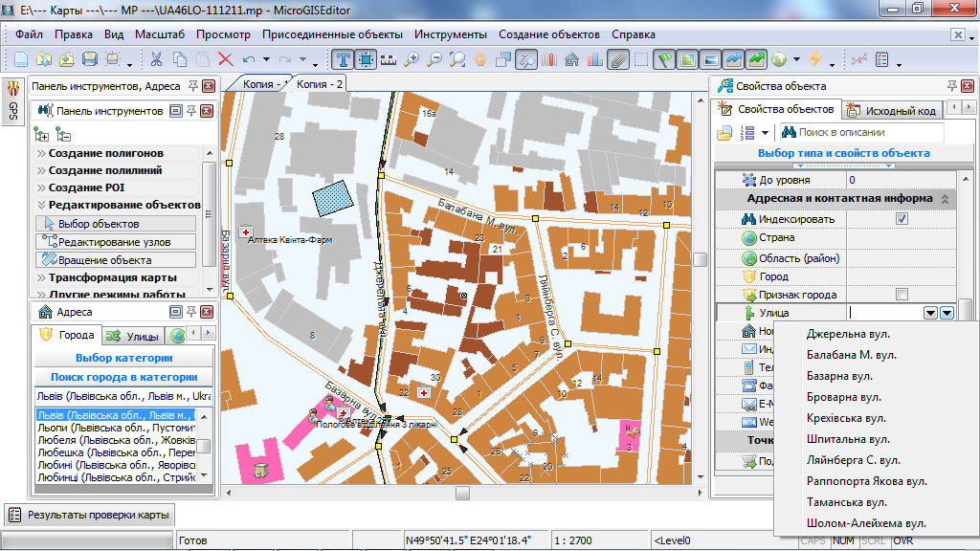Click the map horizontal scrollbar thumb
Screen dimensions: 980x551
[x=462, y=493]
